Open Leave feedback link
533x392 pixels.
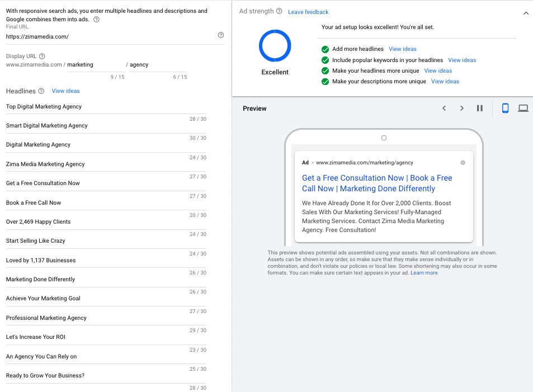308,12
